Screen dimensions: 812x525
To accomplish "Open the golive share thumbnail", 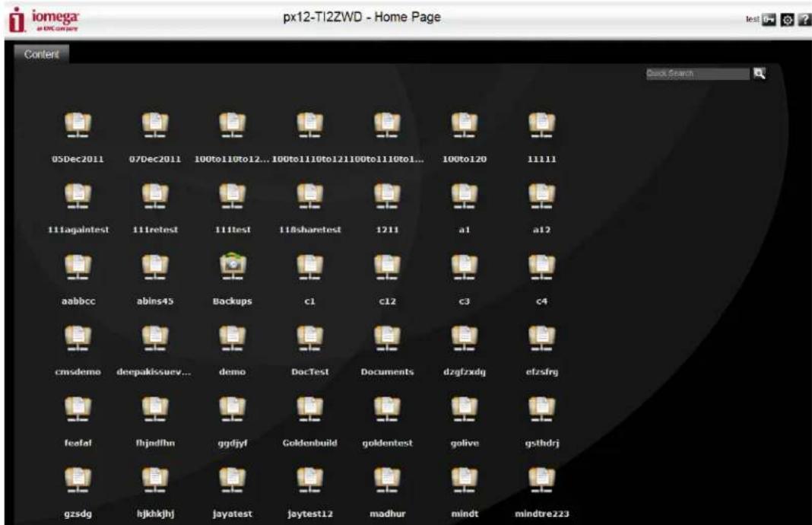I will [x=464, y=409].
